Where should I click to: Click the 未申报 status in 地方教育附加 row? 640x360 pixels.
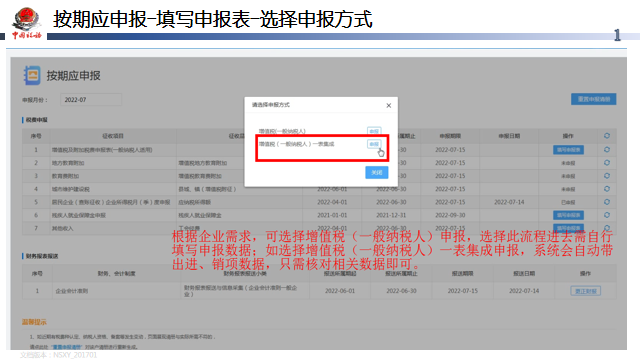tap(568, 163)
